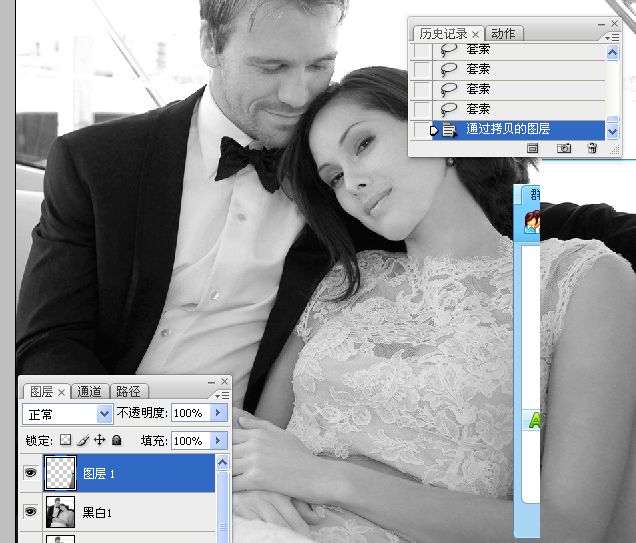Toggle lock image pixels brush icon

[83, 440]
